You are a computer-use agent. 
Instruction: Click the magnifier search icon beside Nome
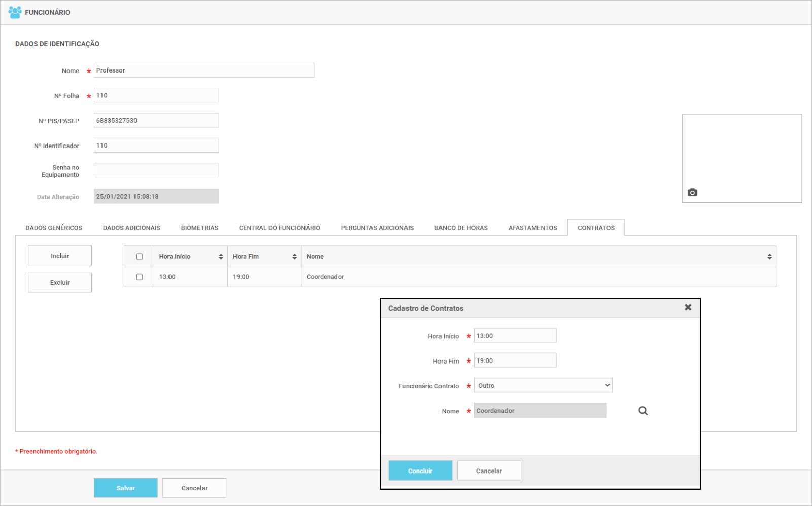[643, 411]
